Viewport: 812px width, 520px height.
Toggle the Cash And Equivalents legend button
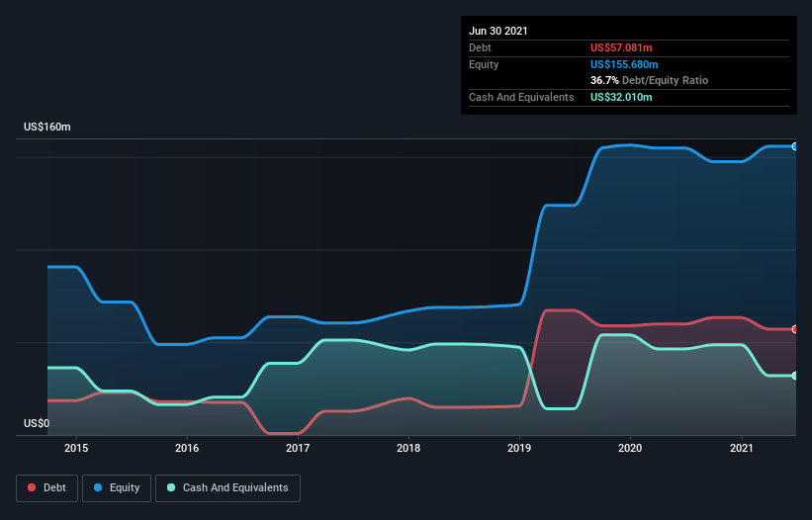(227, 488)
